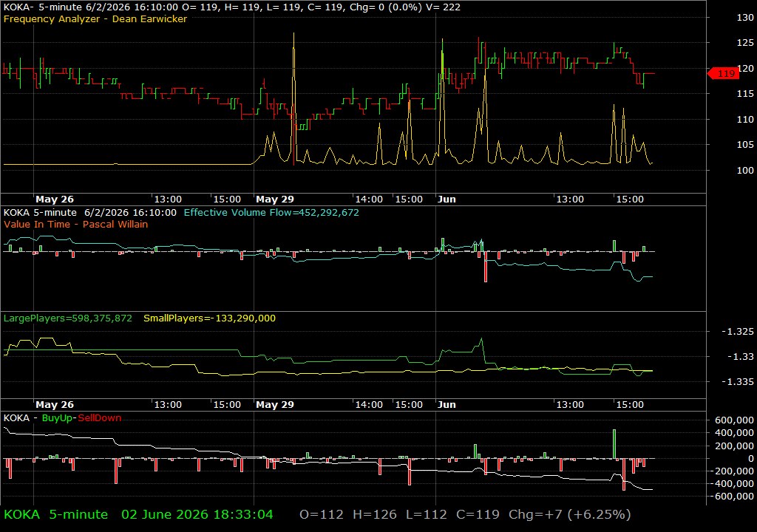The height and width of the screenshot is (532, 757).
Task: Click the red 119 last-price marker
Action: [723, 73]
